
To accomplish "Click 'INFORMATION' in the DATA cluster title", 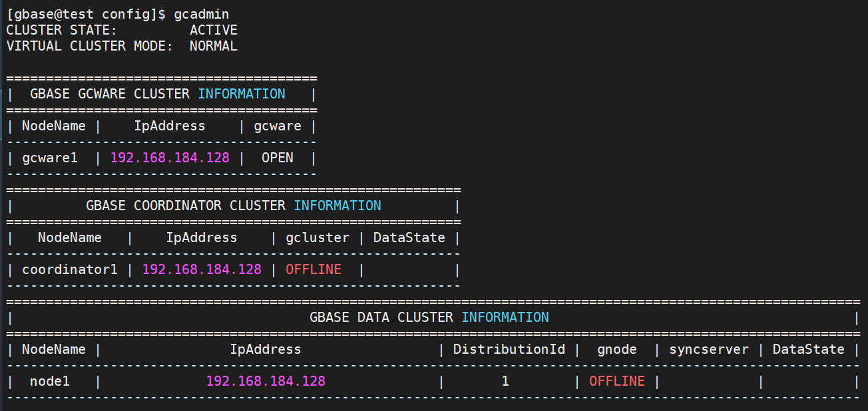I will [x=505, y=317].
